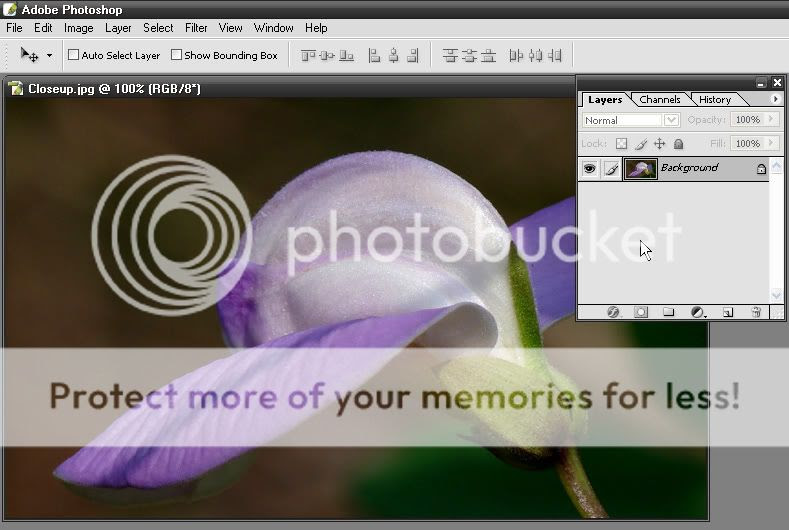Click the Align Left Edges icon
The width and height of the screenshot is (789, 530).
pos(374,55)
